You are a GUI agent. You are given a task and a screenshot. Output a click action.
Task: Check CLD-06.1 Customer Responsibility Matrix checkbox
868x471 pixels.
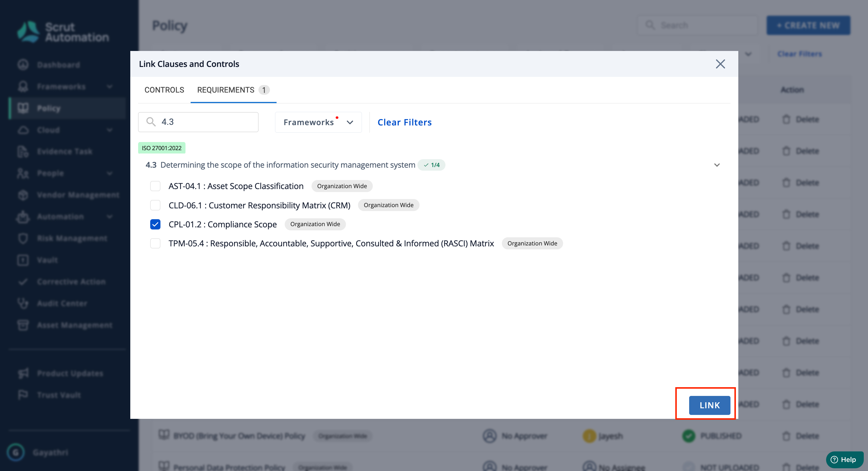click(155, 205)
